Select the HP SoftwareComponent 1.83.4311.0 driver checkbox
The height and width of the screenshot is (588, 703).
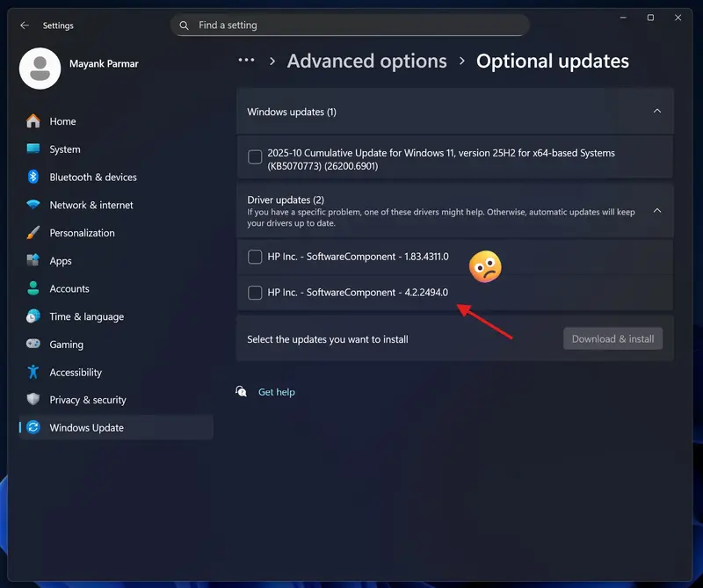click(255, 257)
